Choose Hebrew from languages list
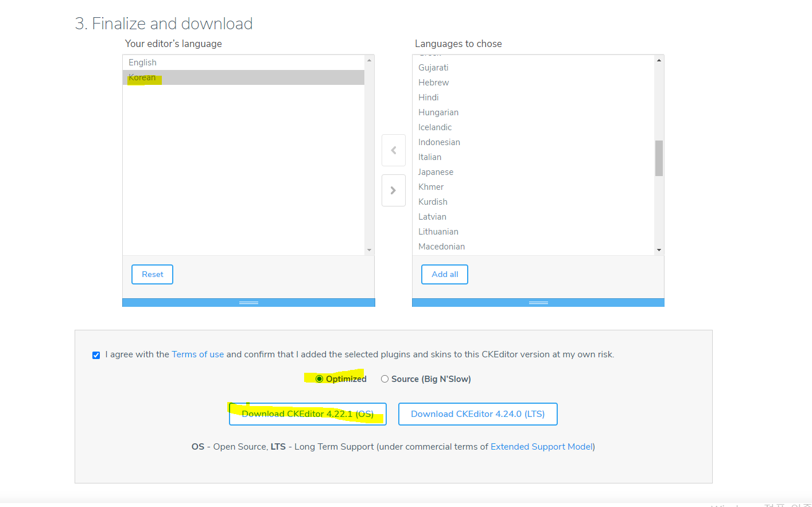812x507 pixels. 533,83
